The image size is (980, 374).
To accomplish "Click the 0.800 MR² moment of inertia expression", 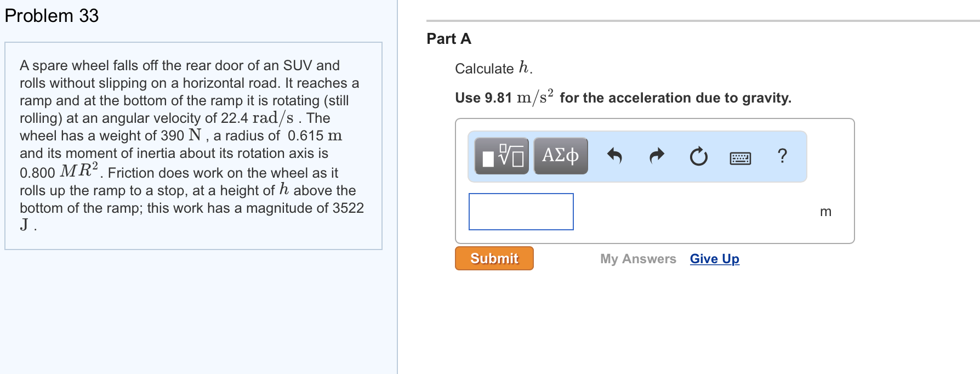I will (59, 171).
